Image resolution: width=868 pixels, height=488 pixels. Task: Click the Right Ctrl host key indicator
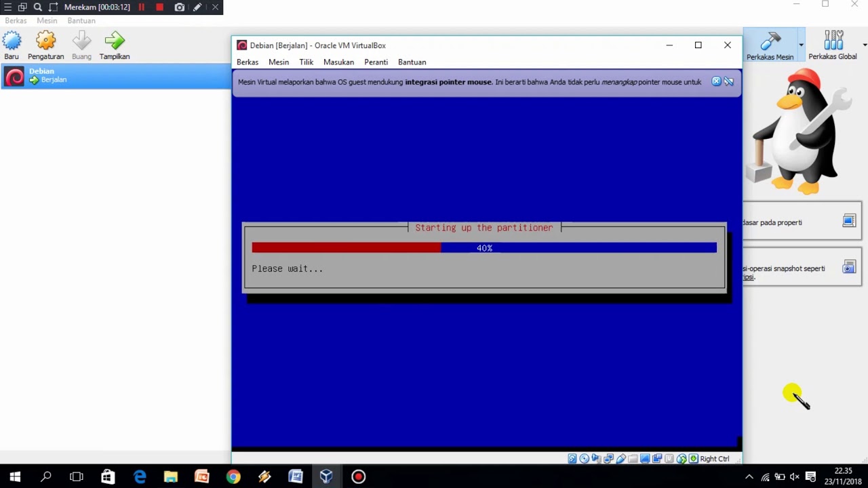point(715,459)
